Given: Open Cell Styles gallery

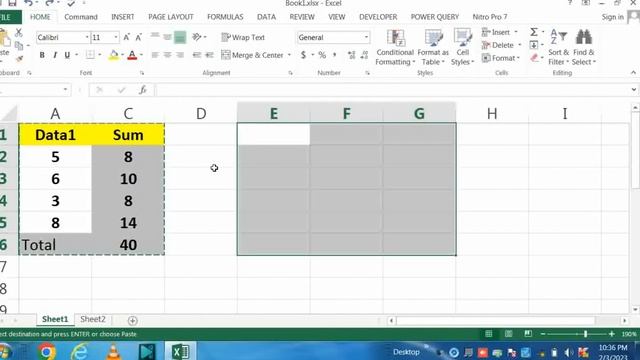Looking at the screenshot, I should coord(462,47).
